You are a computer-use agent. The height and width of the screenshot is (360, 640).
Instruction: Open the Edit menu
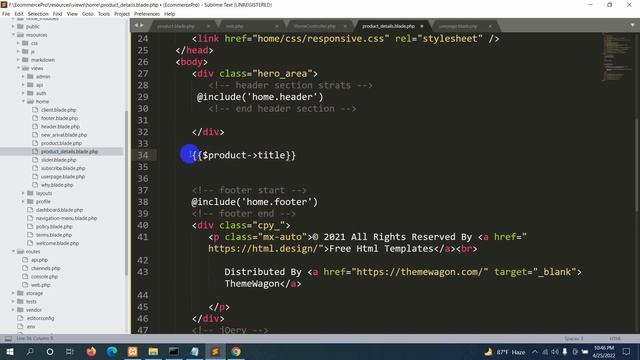(19, 13)
